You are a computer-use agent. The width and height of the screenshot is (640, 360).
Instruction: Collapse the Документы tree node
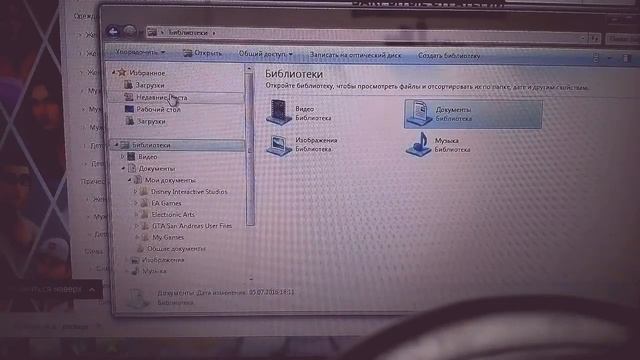[x=123, y=168]
